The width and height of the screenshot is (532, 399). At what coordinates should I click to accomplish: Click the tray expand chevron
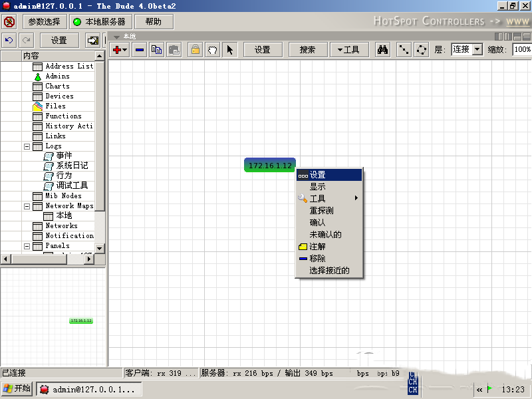pos(479,390)
